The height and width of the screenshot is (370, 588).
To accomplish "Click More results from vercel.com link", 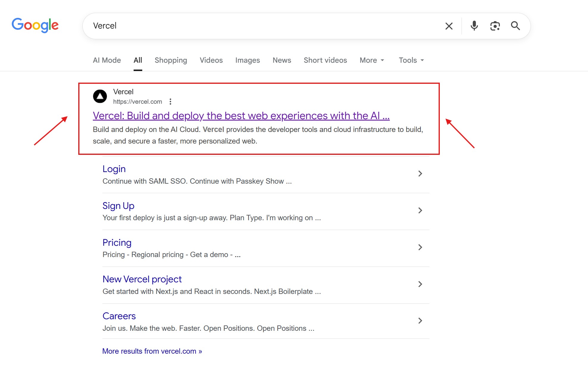I will click(x=152, y=351).
